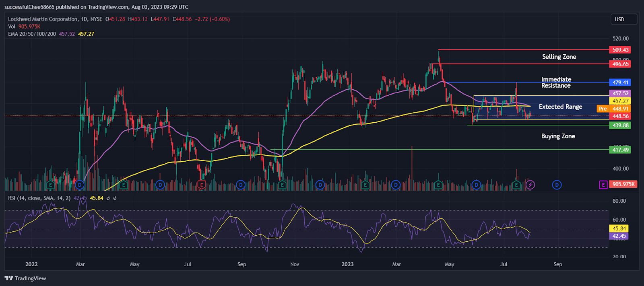Select the Vol indicator legend

point(12,27)
